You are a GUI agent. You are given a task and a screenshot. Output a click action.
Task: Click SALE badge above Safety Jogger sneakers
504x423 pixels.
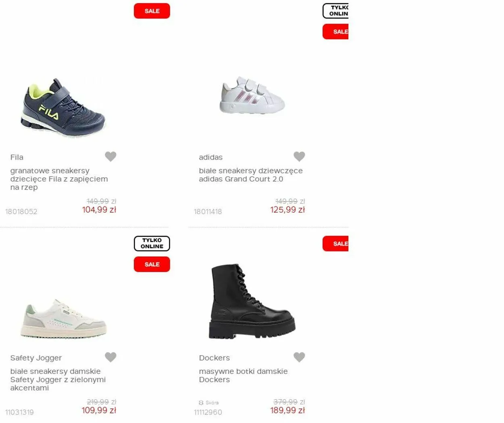[x=152, y=264]
